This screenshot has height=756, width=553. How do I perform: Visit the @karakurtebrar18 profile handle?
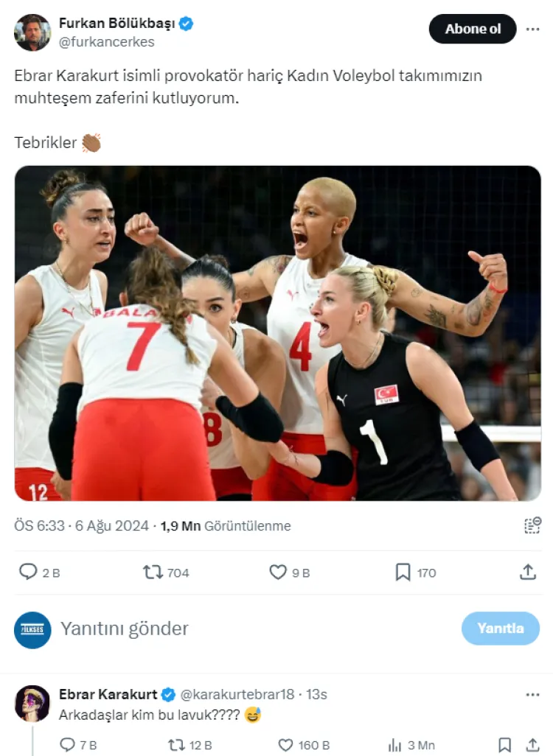pos(237,694)
